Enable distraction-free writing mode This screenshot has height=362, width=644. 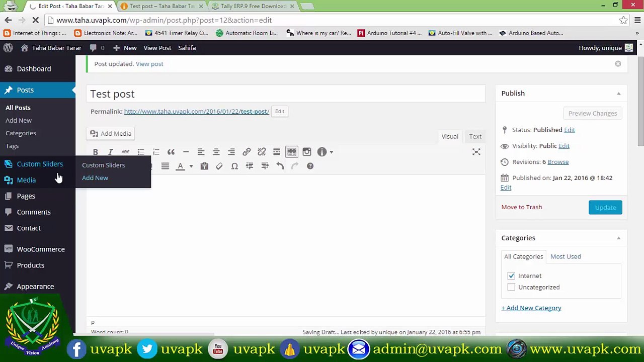click(476, 152)
